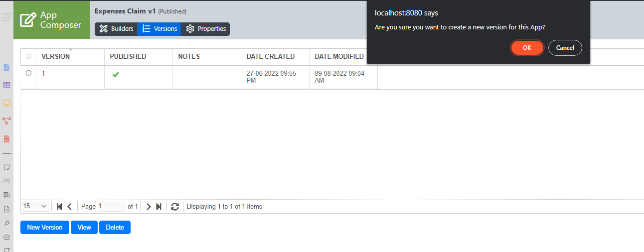Open the gauge performance icon in sidebar
The height and width of the screenshot is (252, 644).
(x=7, y=237)
